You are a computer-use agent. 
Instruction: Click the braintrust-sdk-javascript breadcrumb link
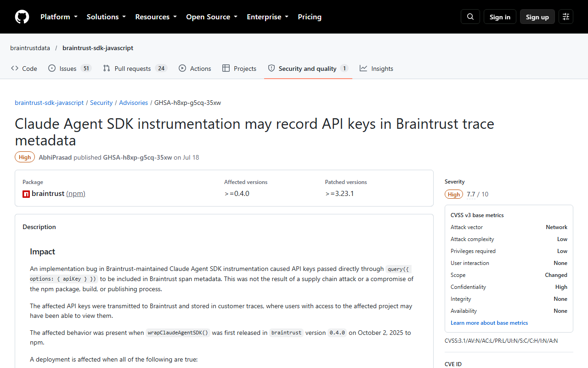coord(49,103)
